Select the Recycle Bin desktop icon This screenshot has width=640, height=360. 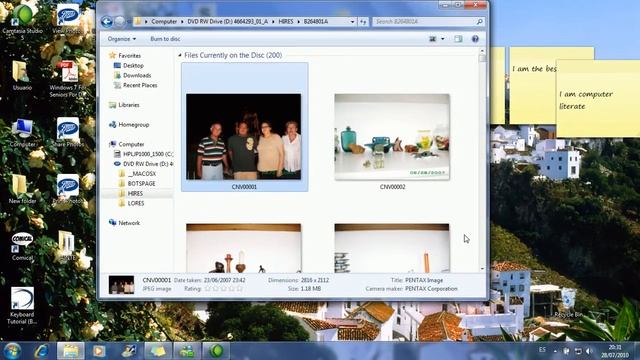(568, 302)
